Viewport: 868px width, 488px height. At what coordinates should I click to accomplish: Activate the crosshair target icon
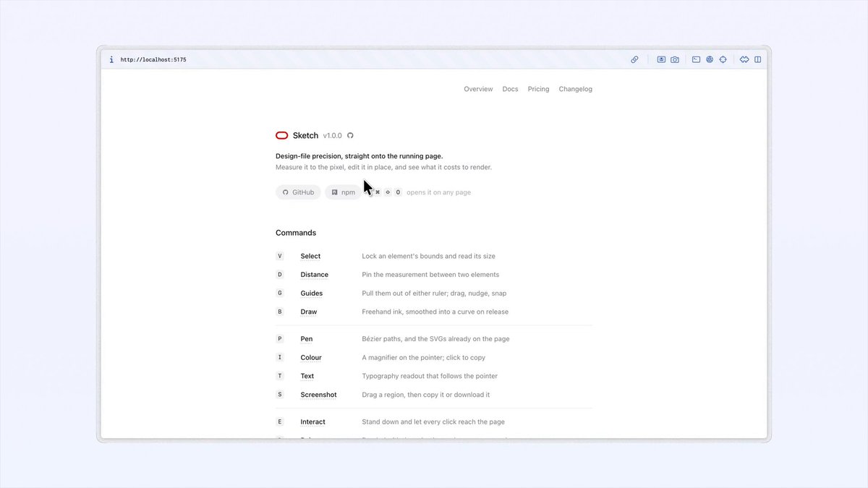pyautogui.click(x=723, y=60)
